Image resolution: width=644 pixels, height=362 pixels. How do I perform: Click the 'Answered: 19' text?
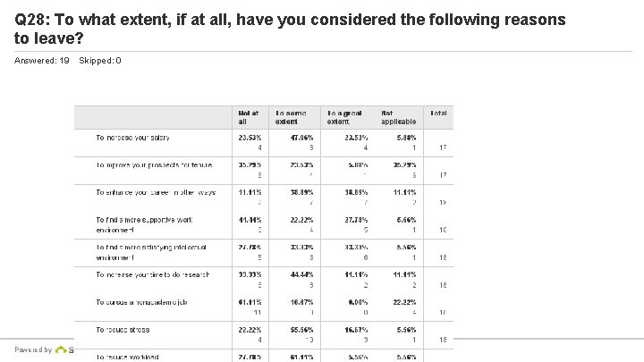tap(41, 61)
